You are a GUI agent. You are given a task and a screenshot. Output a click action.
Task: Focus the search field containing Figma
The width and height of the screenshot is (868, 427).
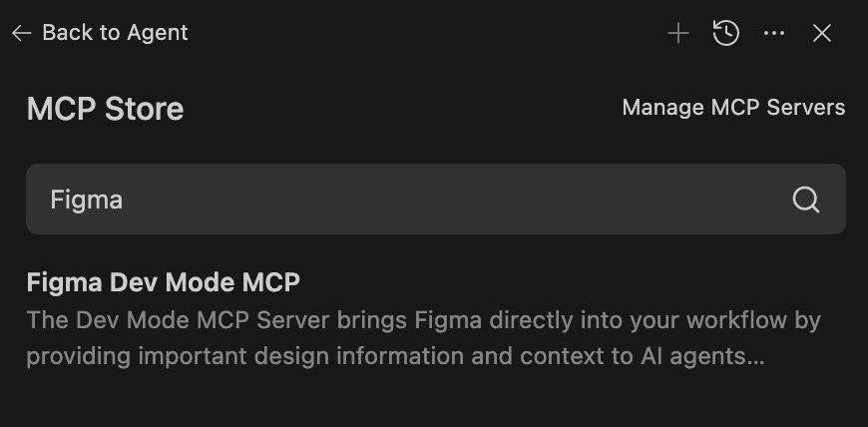(399, 200)
